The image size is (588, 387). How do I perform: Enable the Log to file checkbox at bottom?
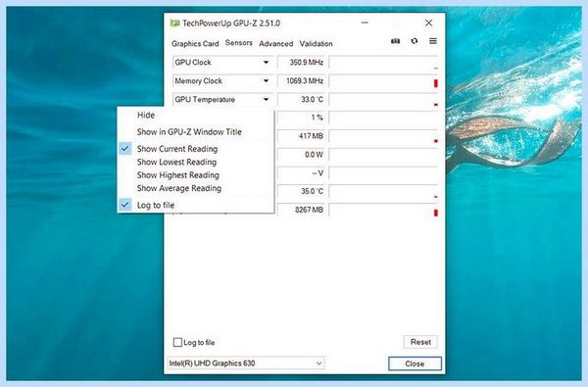[x=177, y=342]
